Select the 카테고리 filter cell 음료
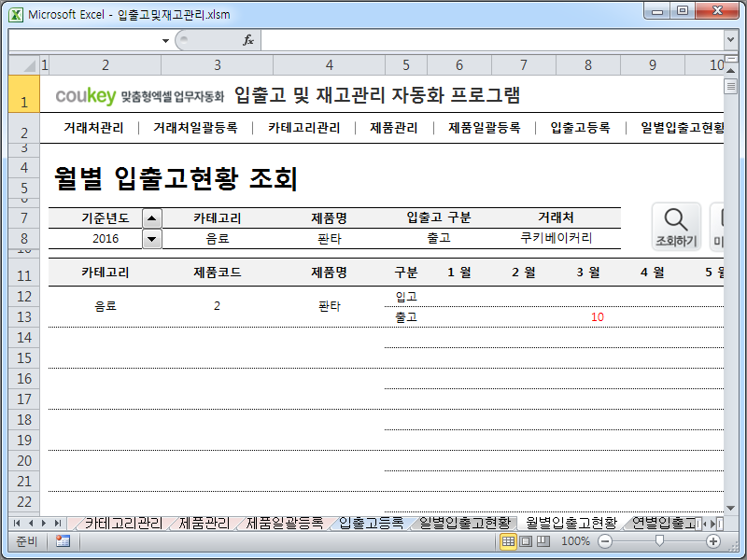 pos(218,239)
